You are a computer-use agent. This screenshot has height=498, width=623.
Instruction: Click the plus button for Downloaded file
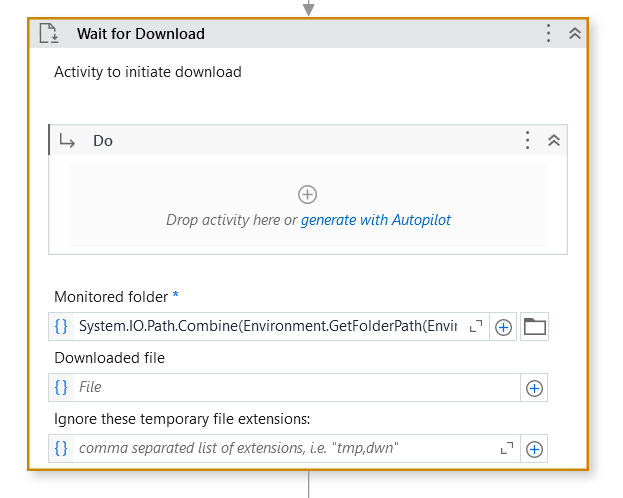534,388
